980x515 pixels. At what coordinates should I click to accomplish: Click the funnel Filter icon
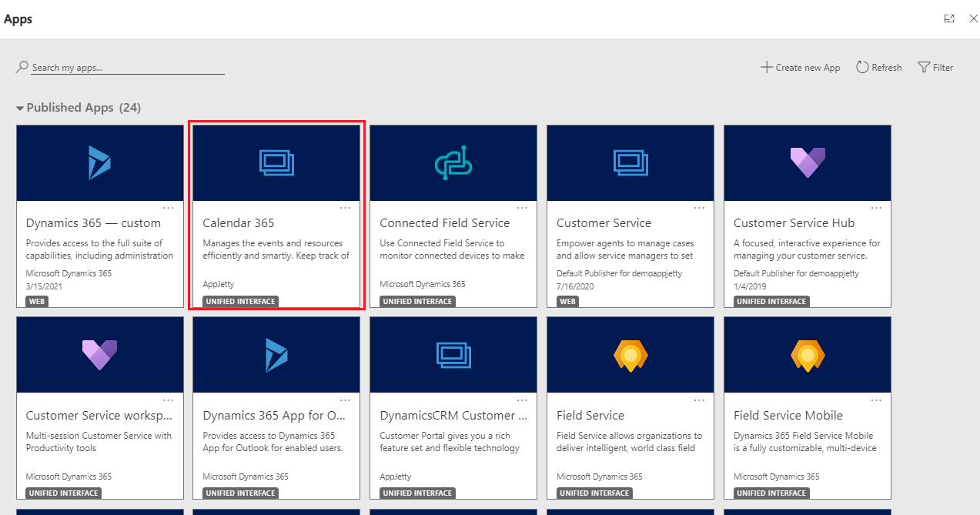(924, 67)
